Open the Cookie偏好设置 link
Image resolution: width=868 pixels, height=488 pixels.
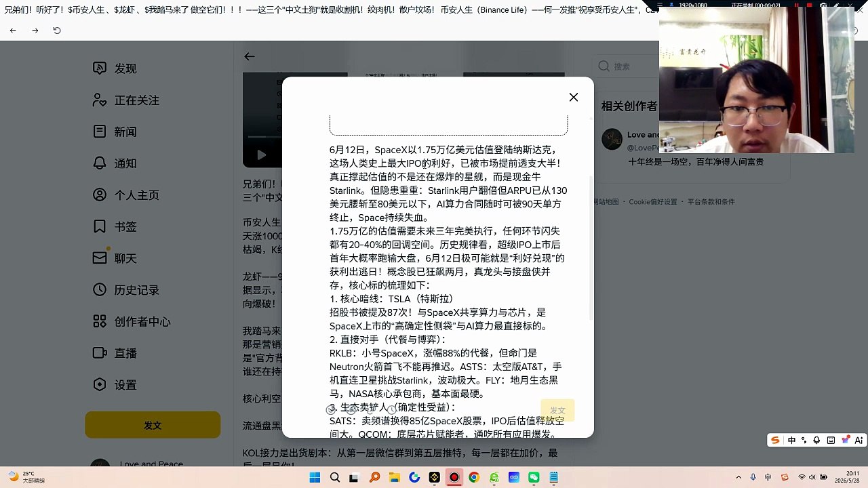[652, 202]
